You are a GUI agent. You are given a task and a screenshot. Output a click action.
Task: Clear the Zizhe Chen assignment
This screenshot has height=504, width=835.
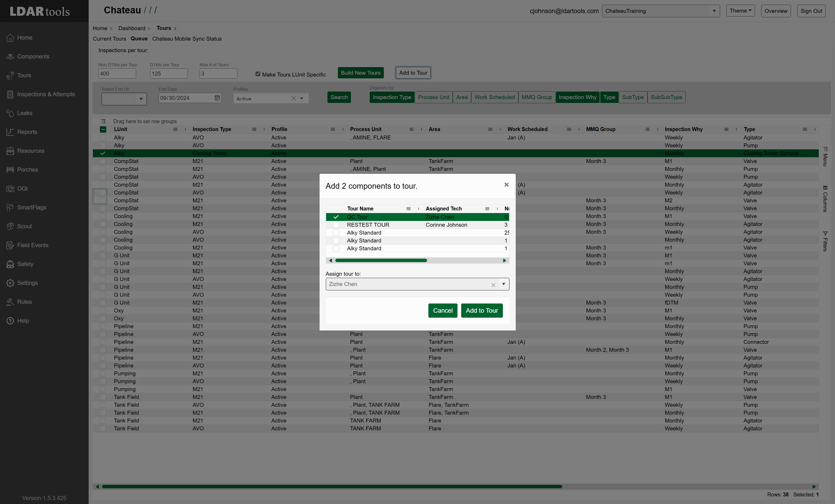click(493, 285)
